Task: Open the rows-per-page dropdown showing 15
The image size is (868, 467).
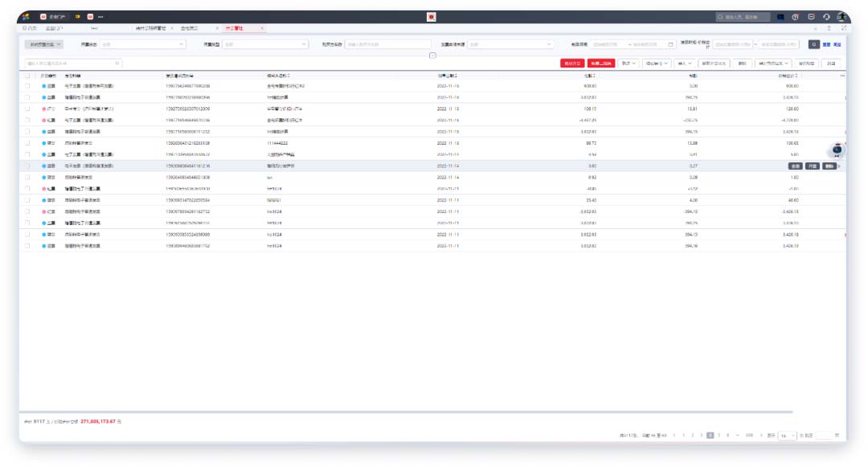Action: point(787,436)
